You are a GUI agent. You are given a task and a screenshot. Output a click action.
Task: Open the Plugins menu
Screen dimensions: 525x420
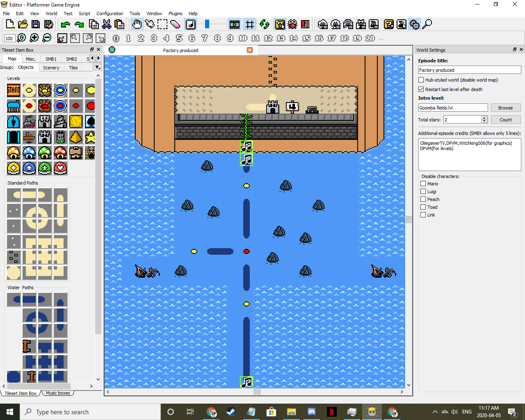pyautogui.click(x=175, y=14)
